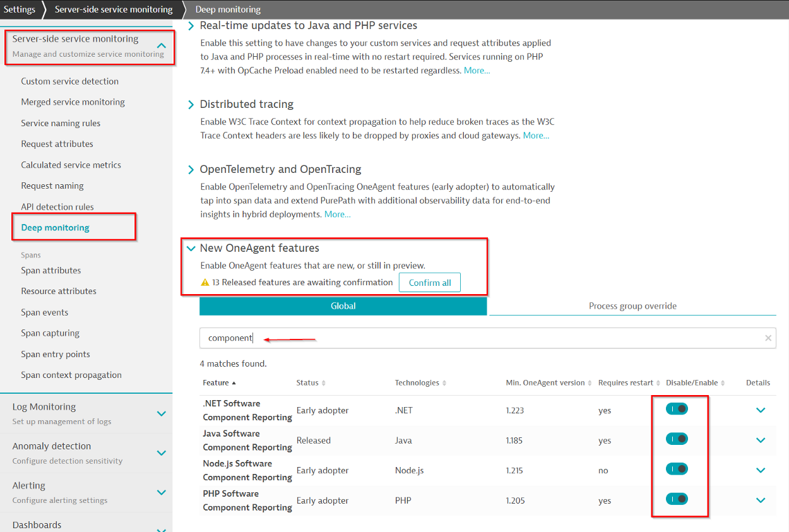The height and width of the screenshot is (532, 789).
Task: Collapse Server-side service monitoring section
Action: click(162, 45)
